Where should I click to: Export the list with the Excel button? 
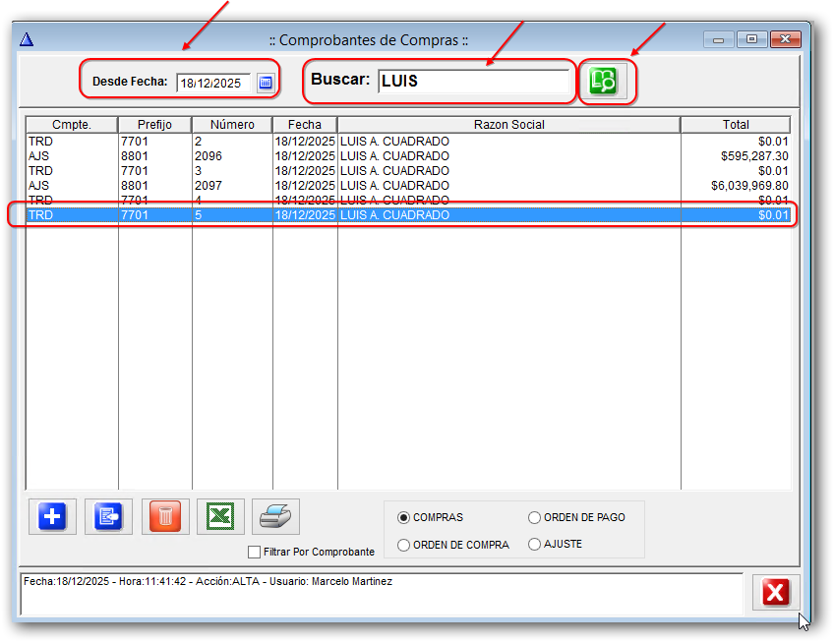pos(221,516)
